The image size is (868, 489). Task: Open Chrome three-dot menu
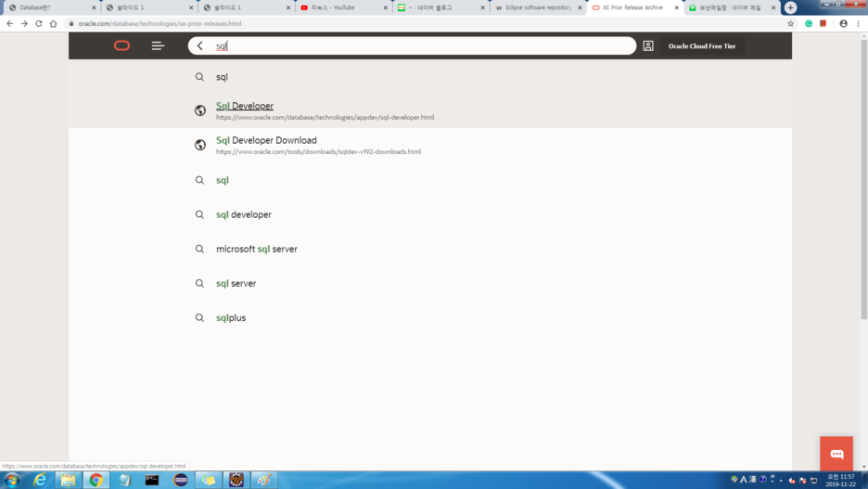pos(858,24)
